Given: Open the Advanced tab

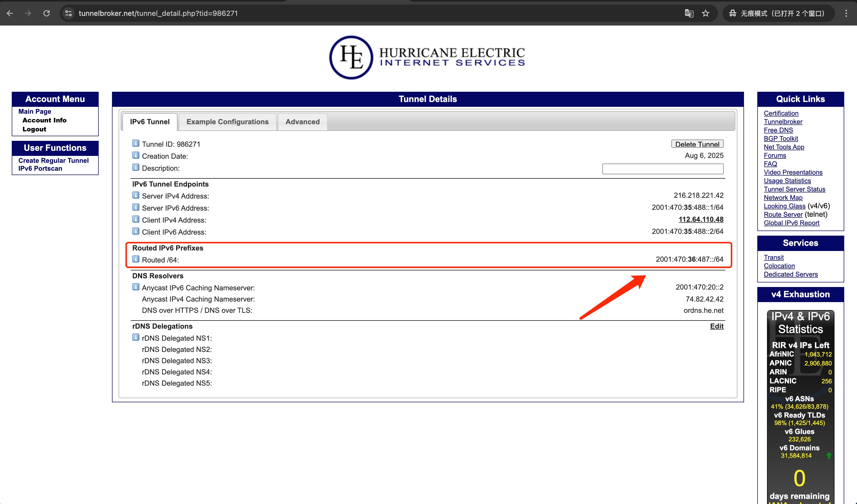Looking at the screenshot, I should click(x=302, y=122).
